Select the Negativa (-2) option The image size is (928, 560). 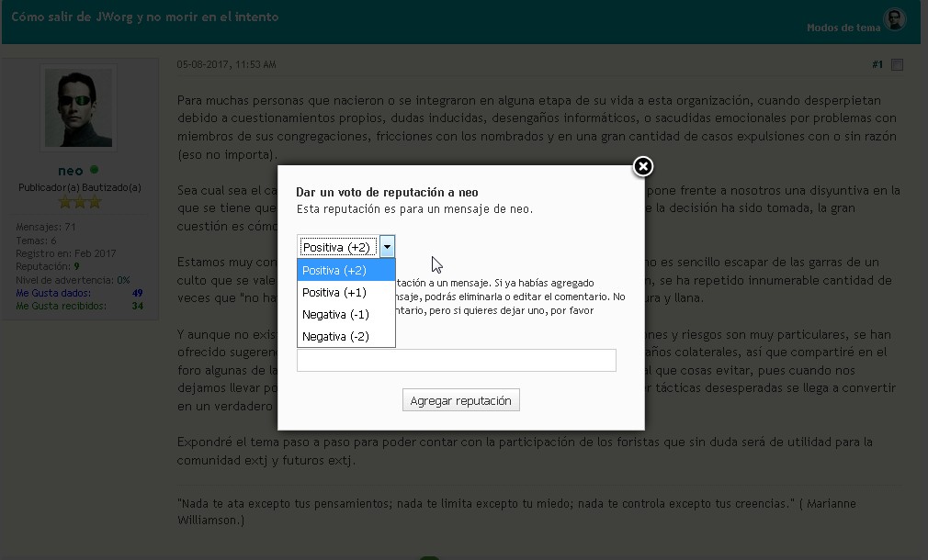345,336
